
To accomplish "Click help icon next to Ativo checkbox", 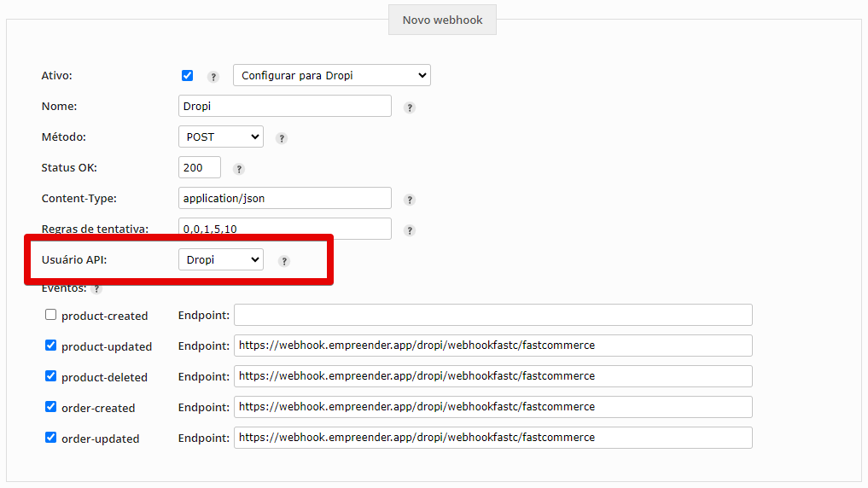I will click(x=213, y=77).
